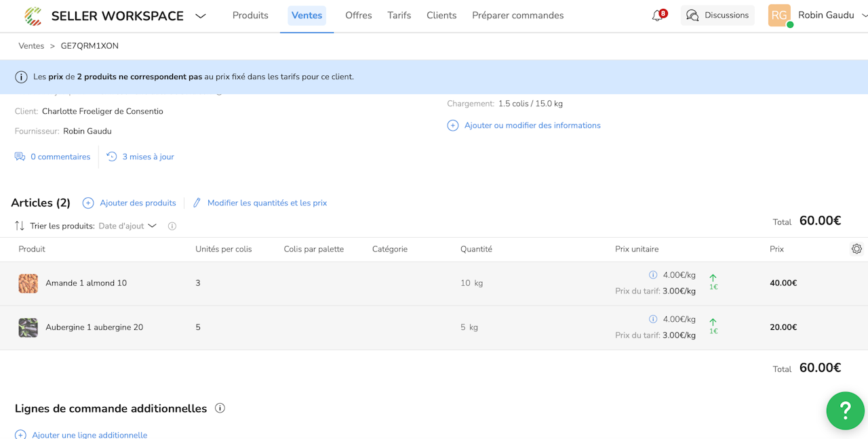Open the Discussions button
Screen dimensions: 868x439
717,16
